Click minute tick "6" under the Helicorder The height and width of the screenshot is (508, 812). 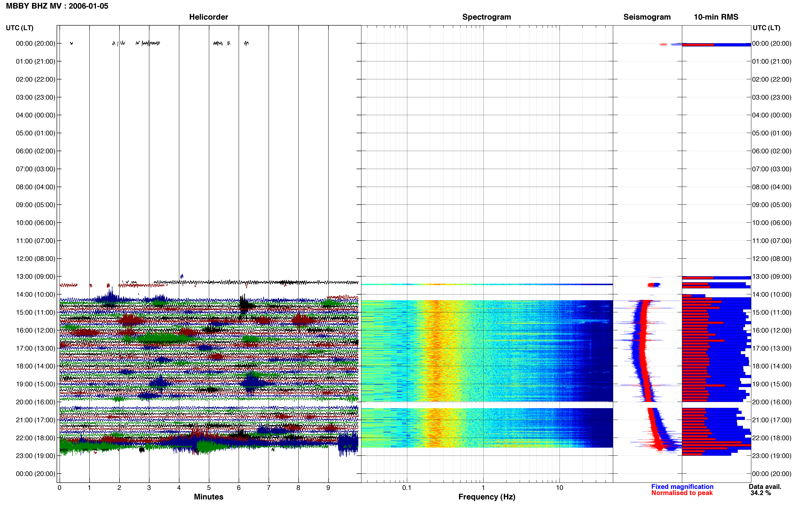pyautogui.click(x=239, y=488)
